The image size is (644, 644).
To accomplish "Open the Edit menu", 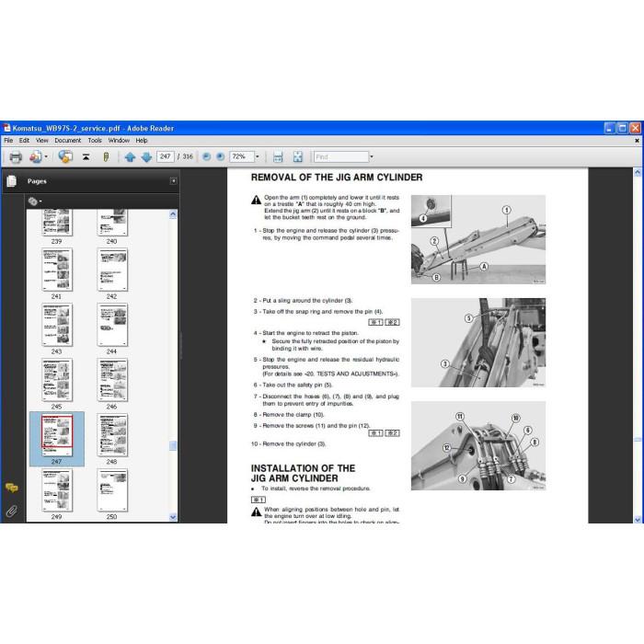I will (x=24, y=141).
